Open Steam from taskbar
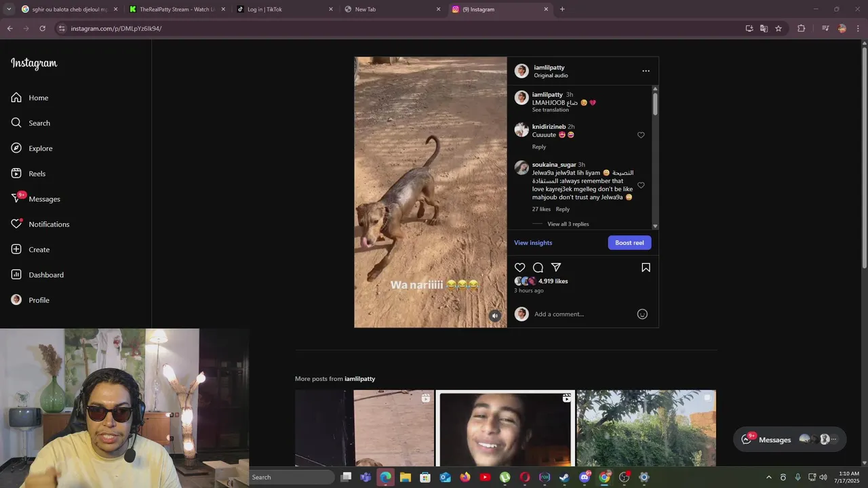The image size is (868, 488). [x=564, y=477]
